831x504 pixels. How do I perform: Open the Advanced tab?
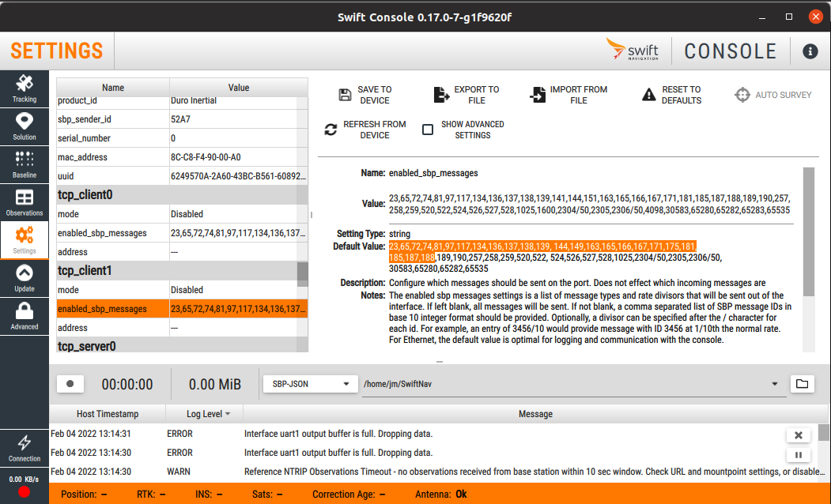pyautogui.click(x=25, y=317)
